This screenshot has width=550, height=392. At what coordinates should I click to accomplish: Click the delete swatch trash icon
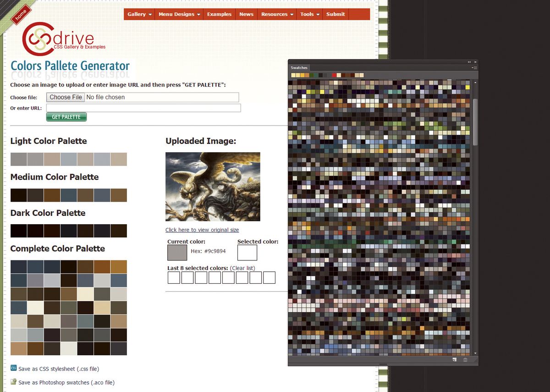click(x=465, y=359)
